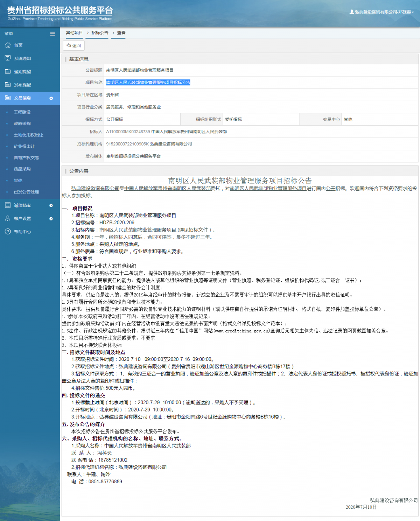
Task: Collapse sidebar with hamburger menu icon
Action: pos(52,34)
